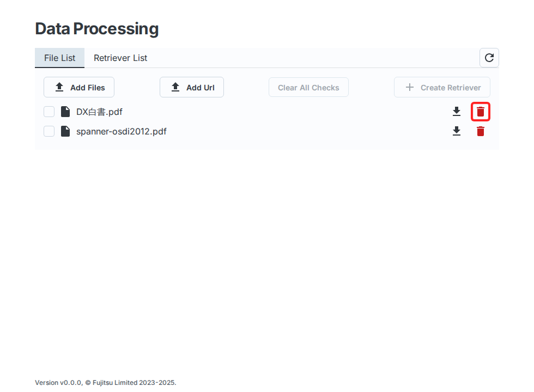Click the Add Url button
Viewport: 534px width, 392px height.
tap(192, 88)
